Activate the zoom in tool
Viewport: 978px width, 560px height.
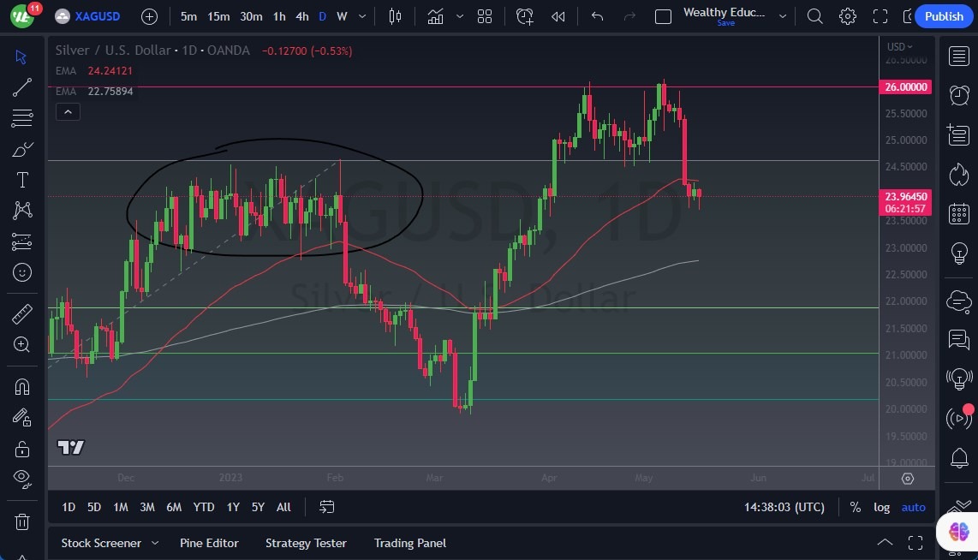21,344
